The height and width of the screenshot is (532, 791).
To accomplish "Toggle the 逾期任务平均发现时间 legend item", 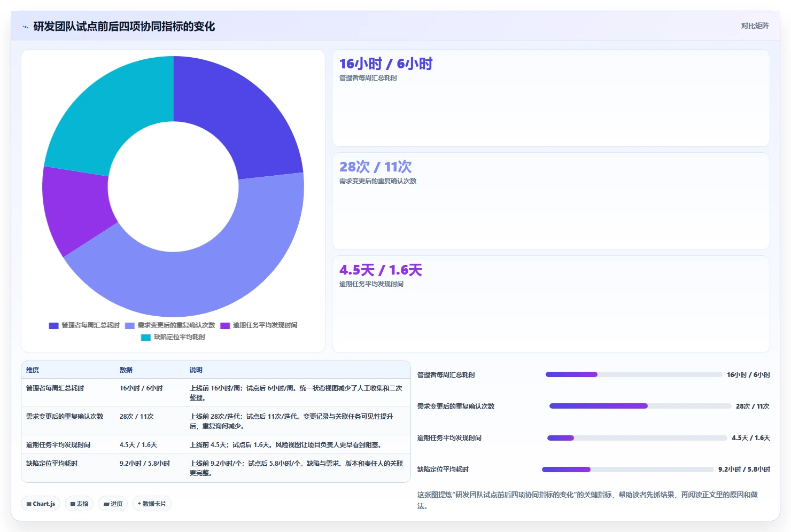I will tap(259, 325).
